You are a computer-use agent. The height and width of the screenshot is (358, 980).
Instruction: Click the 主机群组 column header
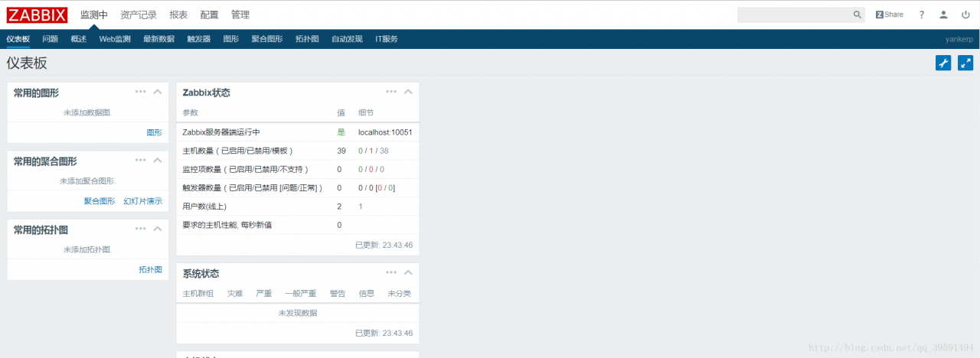(198, 294)
